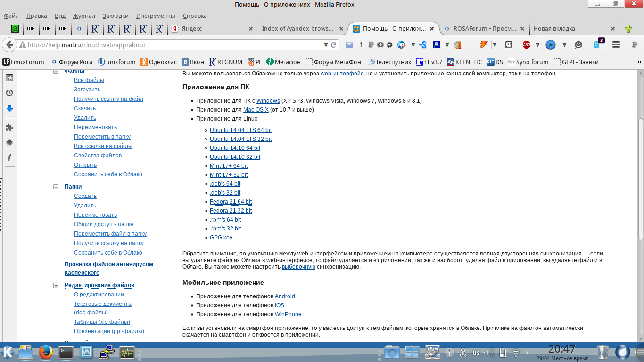Open dropdown arrow beside the play button
644x362 pixels.
click(564, 45)
